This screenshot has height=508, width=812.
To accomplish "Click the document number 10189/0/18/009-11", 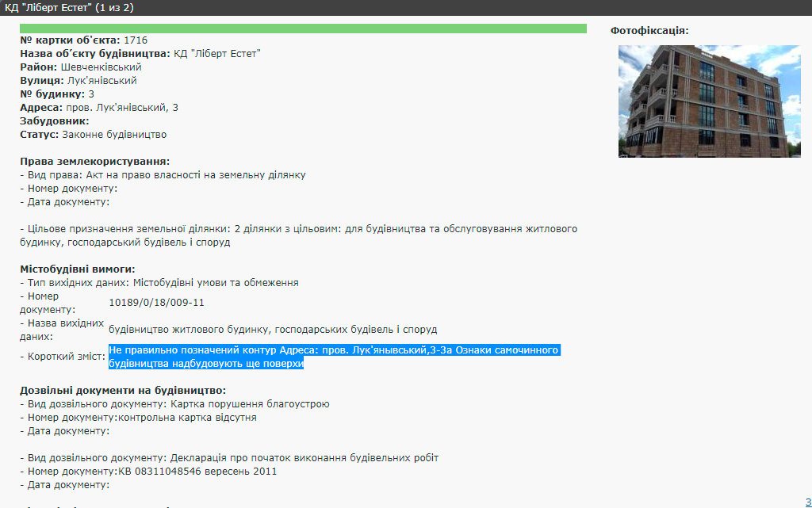I will [x=156, y=302].
